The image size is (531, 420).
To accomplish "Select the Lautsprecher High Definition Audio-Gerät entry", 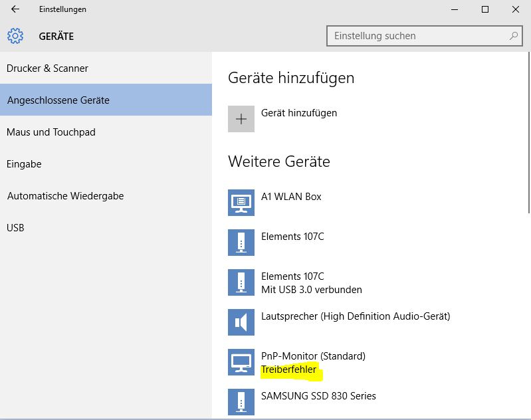I will click(356, 316).
